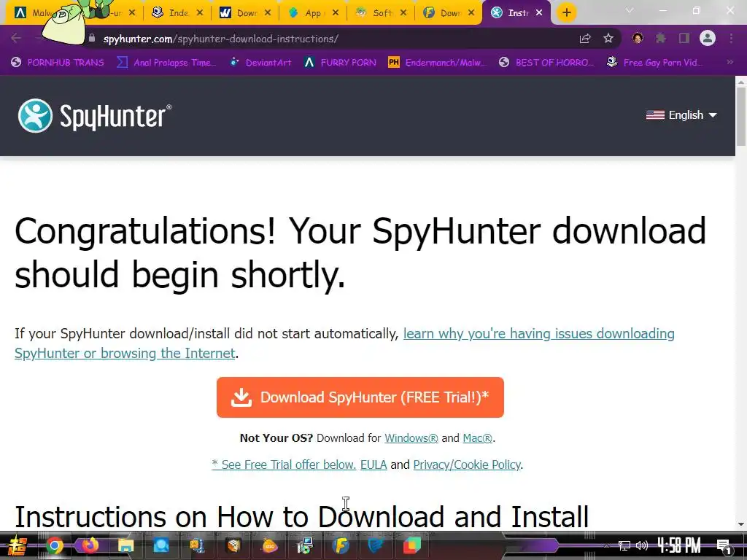Click the browser back arrow
This screenshot has width=747, height=560.
[16, 38]
